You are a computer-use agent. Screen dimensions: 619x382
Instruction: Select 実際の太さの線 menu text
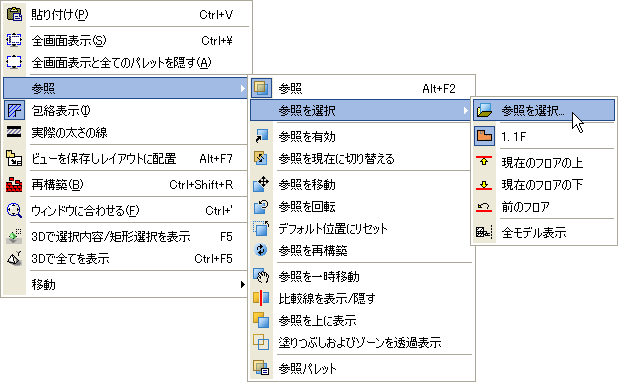click(69, 132)
